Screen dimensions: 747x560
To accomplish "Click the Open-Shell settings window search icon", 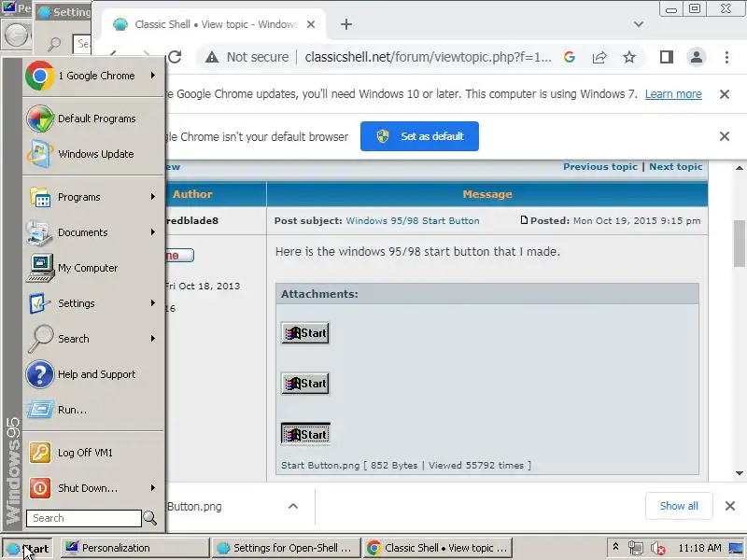I will point(54,45).
